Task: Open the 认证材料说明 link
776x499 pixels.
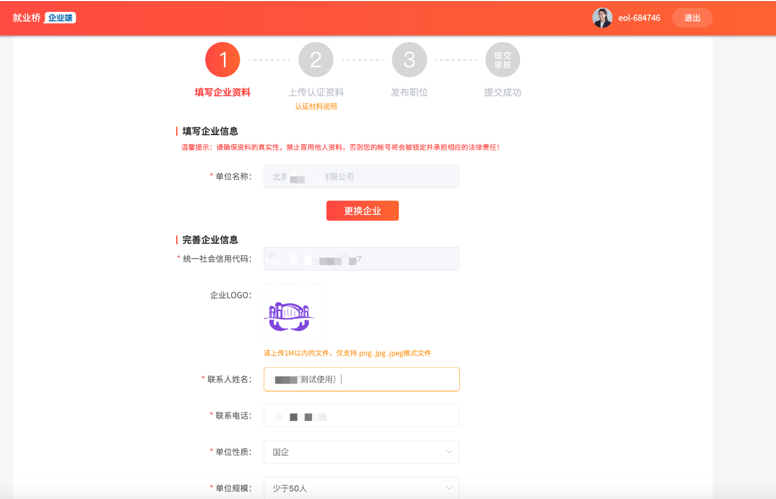Action: click(x=315, y=106)
